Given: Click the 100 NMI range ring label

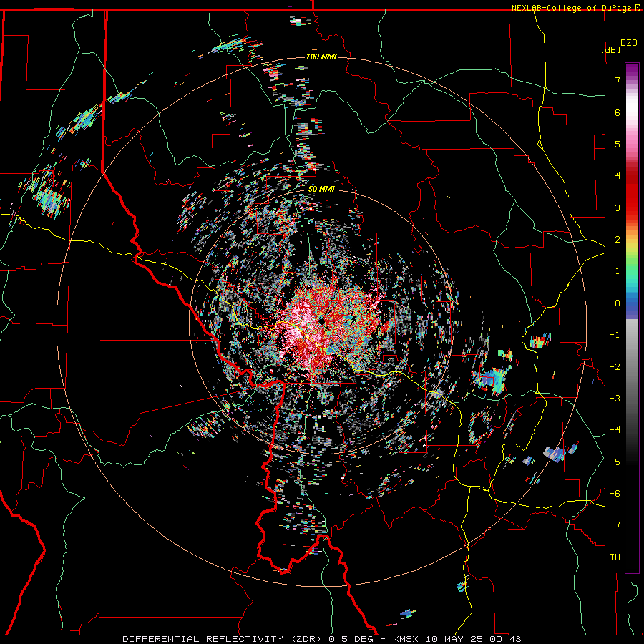Looking at the screenshot, I should [321, 57].
